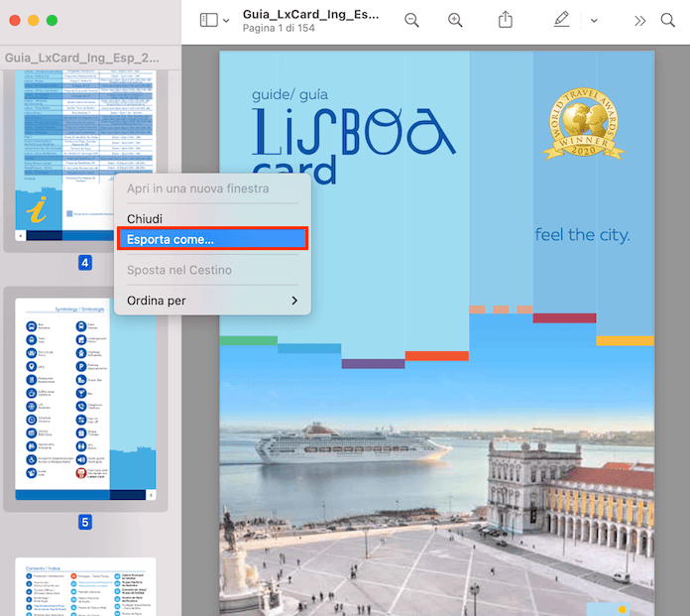Activate the markup pencil tool
The image size is (690, 616).
tap(561, 20)
